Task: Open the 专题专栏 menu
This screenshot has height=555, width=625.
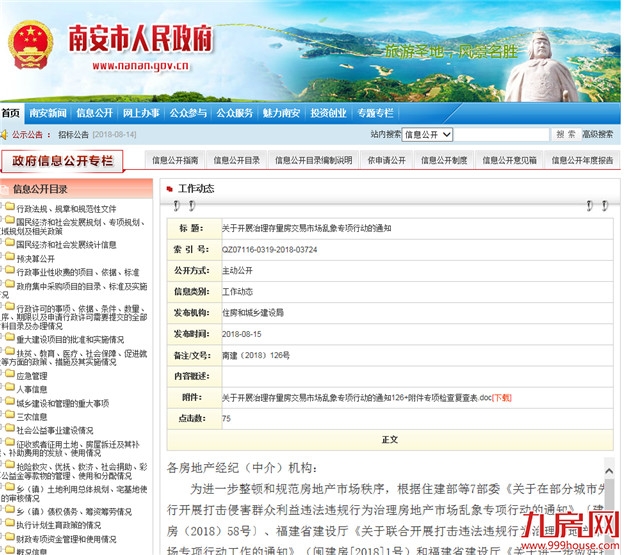Action: (x=375, y=113)
